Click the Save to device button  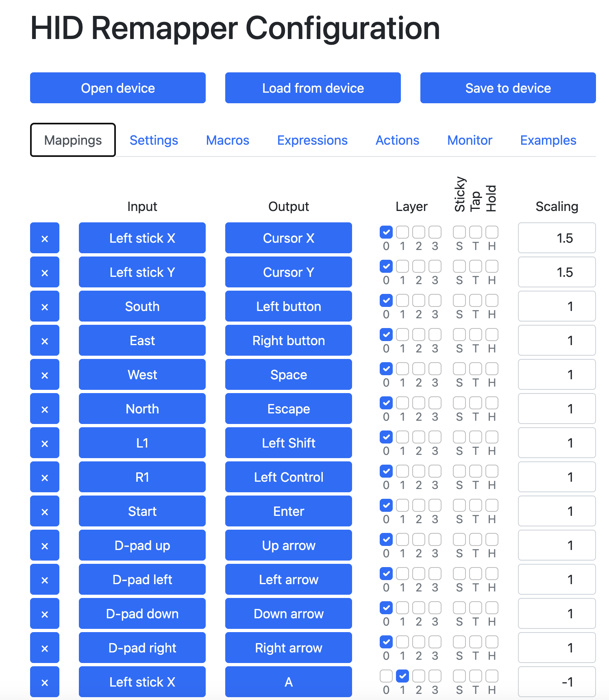pos(508,88)
